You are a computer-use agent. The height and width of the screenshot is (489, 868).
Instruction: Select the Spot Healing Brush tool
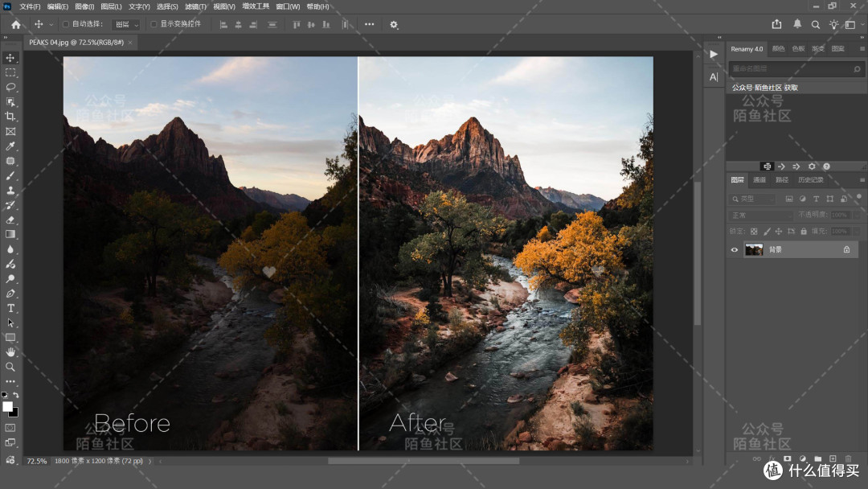(x=10, y=161)
